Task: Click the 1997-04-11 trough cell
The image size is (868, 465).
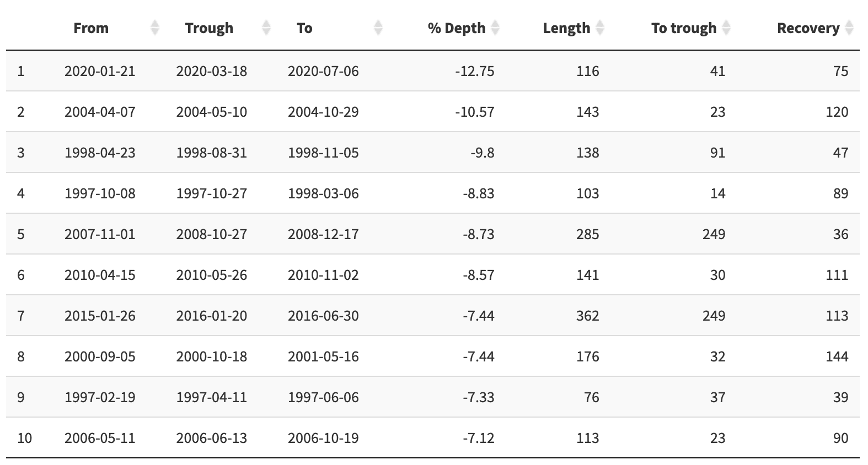Action: (212, 397)
